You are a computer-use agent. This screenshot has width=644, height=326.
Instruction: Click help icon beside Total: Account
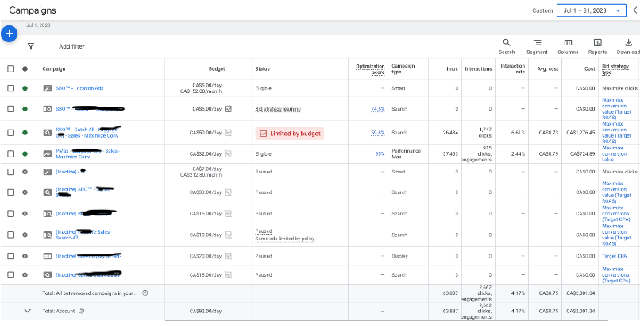[x=81, y=311]
